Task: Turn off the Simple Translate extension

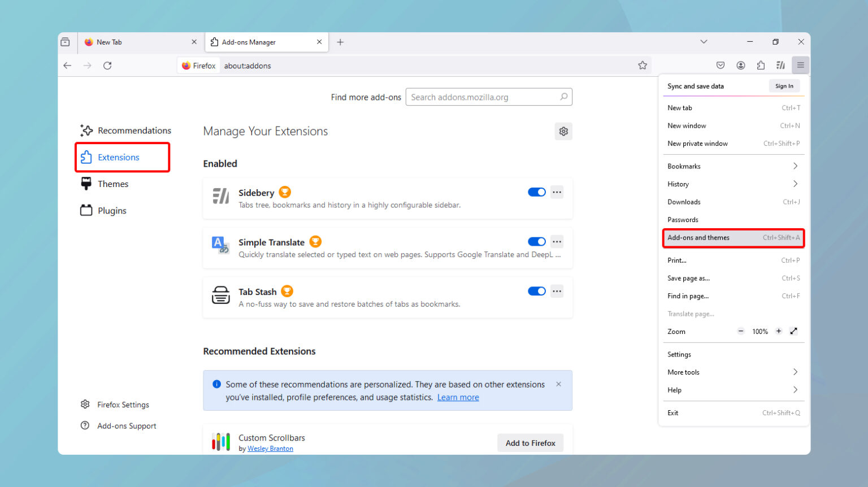Action: click(x=536, y=242)
